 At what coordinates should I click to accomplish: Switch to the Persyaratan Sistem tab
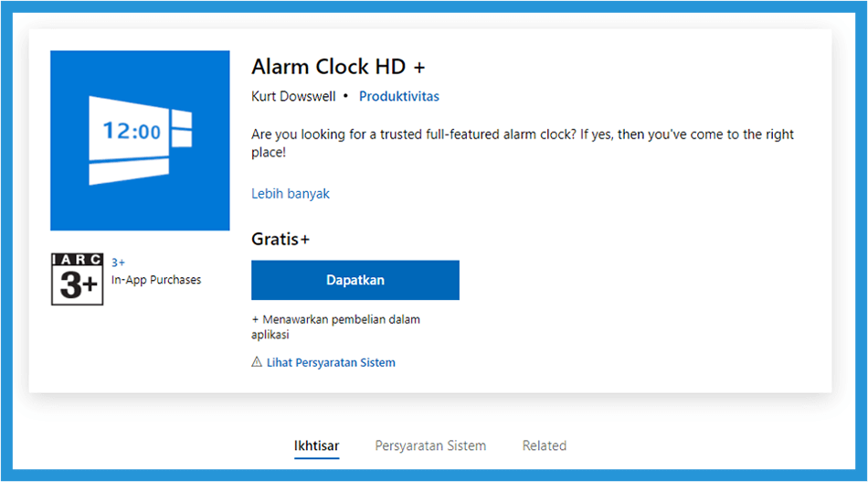430,446
